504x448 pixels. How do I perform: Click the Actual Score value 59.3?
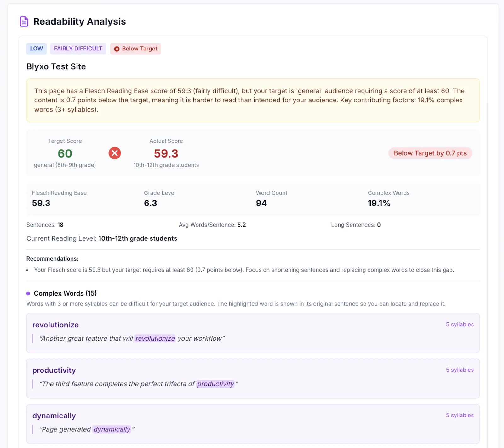coord(166,153)
